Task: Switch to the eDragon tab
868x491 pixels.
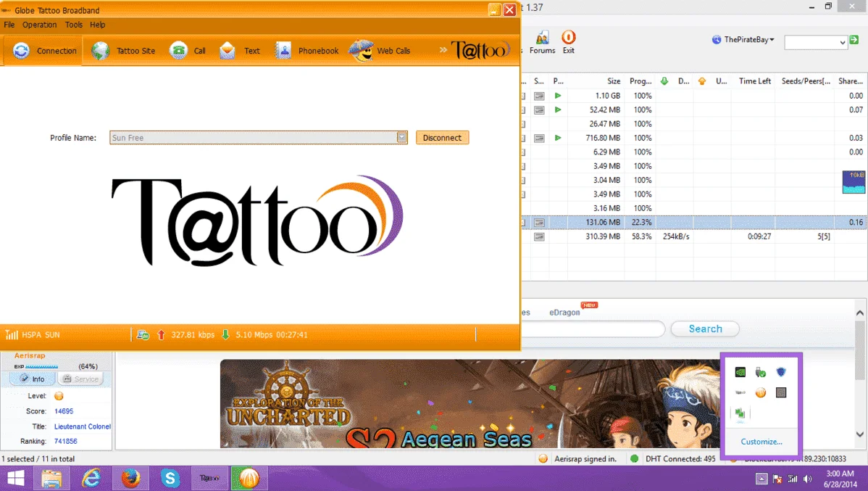Action: point(564,312)
